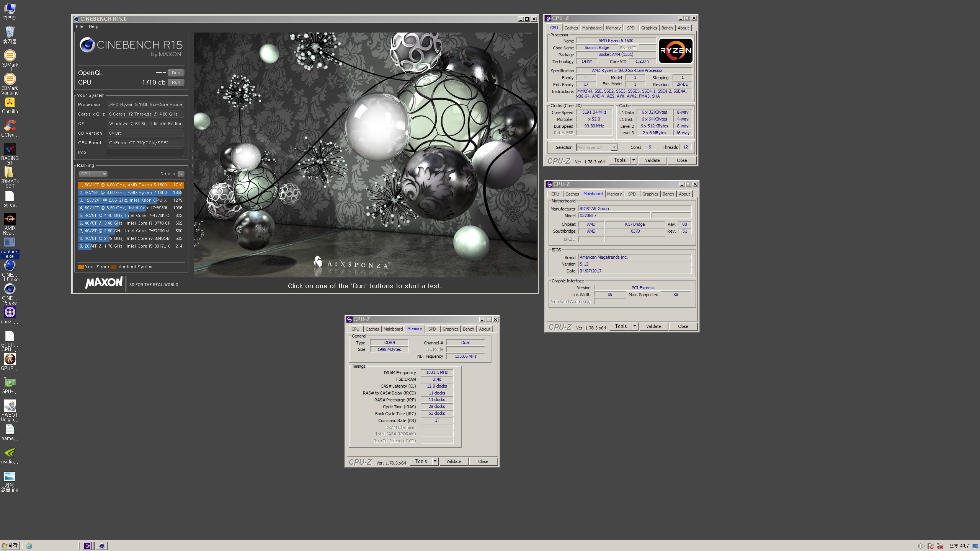Run the CPU test in Cinebench
The image size is (980, 551).
[x=176, y=82]
